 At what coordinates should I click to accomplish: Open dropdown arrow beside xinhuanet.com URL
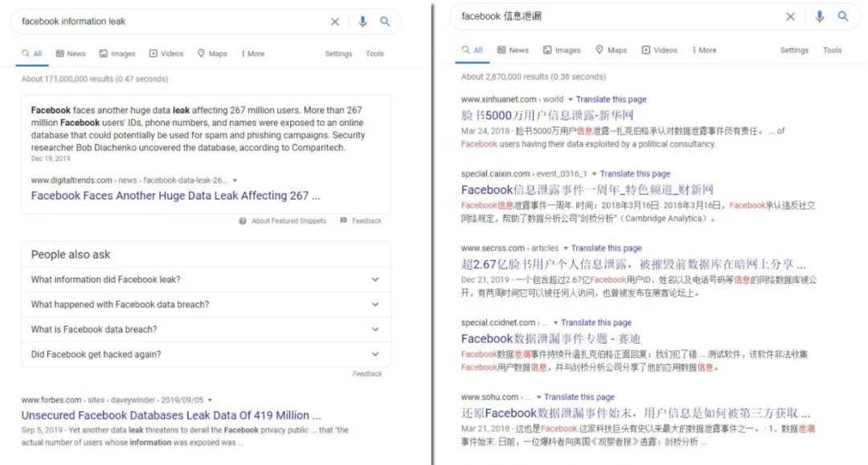click(x=570, y=100)
